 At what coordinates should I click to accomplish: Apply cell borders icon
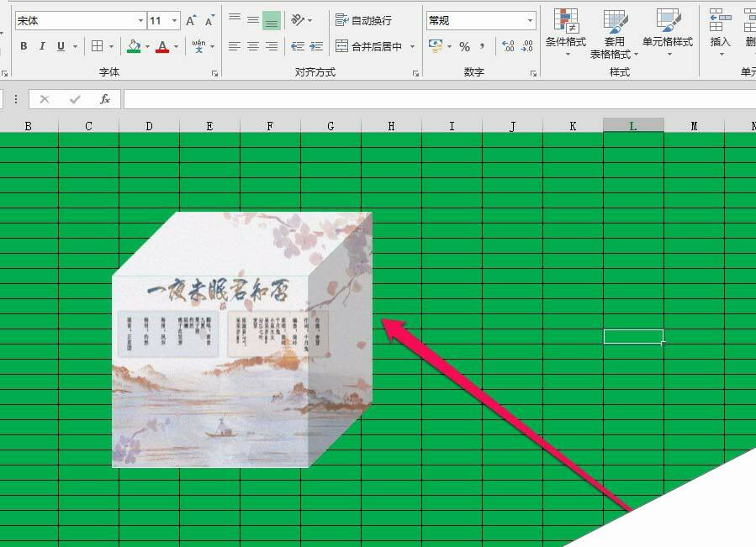click(x=97, y=46)
